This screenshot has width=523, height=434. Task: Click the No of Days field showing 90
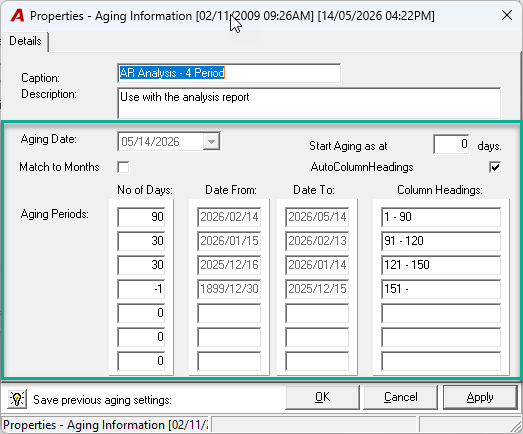coord(141,217)
